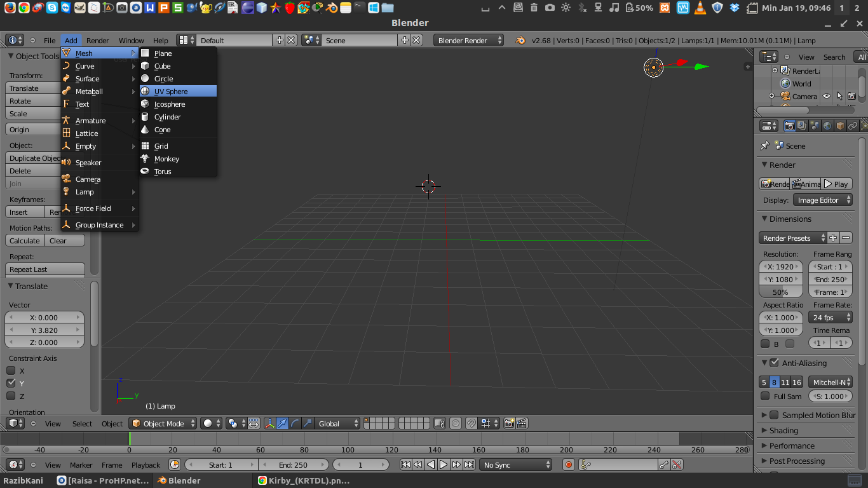Toggle the proportional editing icon
Viewport: 868px width, 488px height.
[x=456, y=423]
